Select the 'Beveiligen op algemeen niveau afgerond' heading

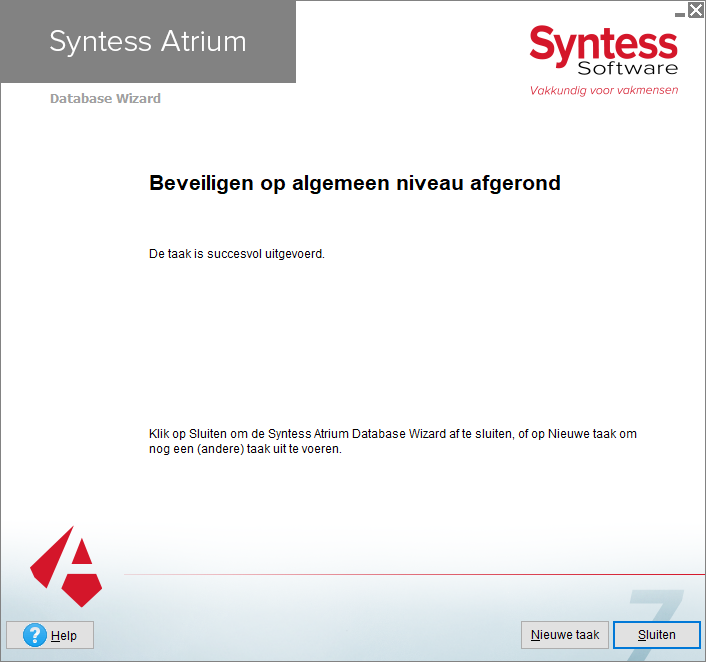(355, 183)
